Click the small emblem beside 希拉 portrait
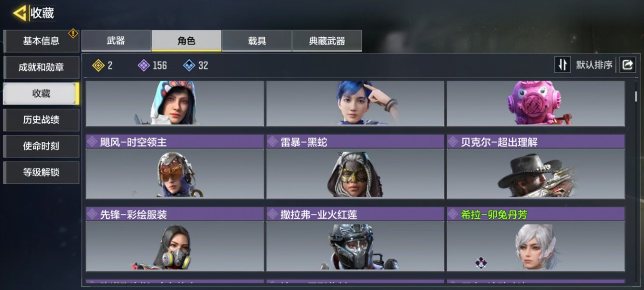 [481, 262]
